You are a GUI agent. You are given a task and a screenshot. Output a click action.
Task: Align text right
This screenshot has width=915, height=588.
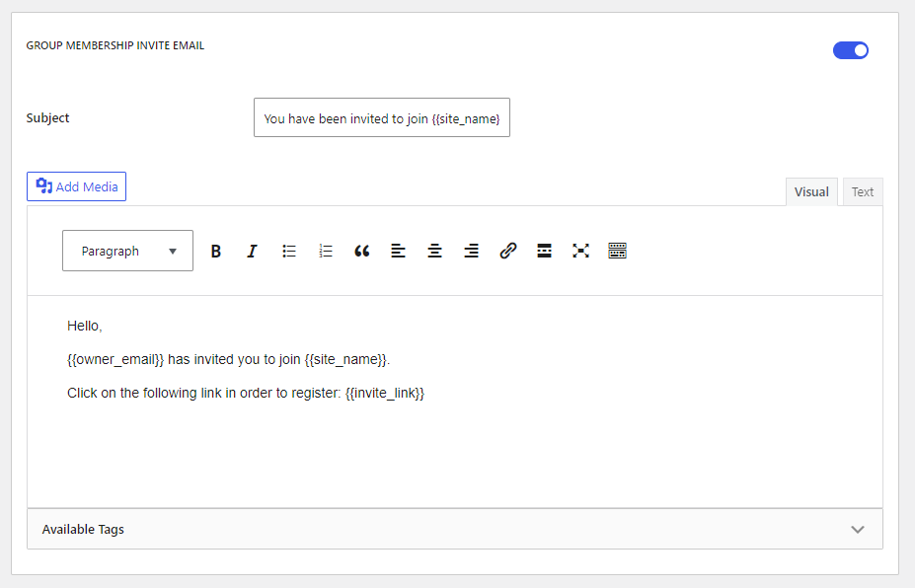tap(472, 251)
